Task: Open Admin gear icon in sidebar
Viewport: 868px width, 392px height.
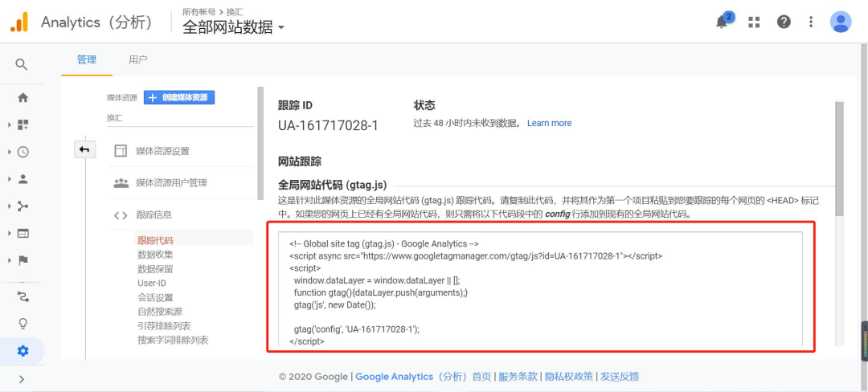Action: [x=23, y=351]
